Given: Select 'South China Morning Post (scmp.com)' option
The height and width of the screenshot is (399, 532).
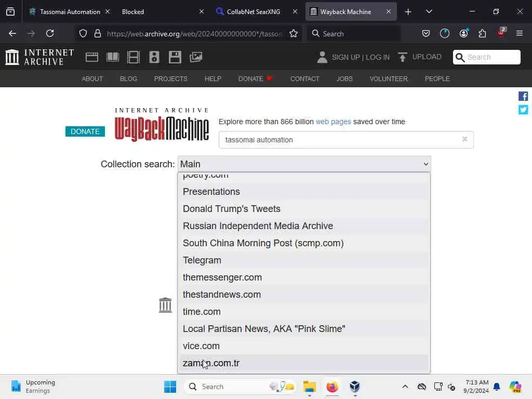Looking at the screenshot, I should [304, 243].
